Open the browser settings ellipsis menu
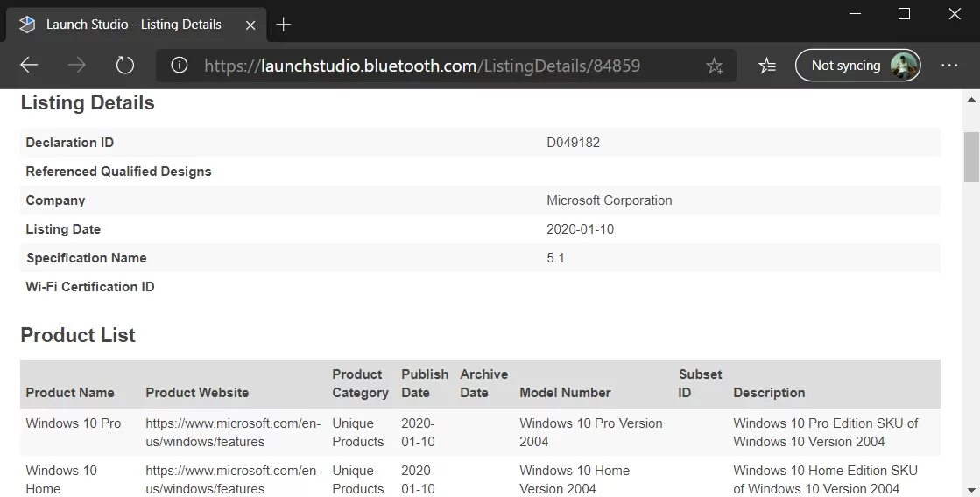Image resolution: width=980 pixels, height=497 pixels. click(x=949, y=66)
